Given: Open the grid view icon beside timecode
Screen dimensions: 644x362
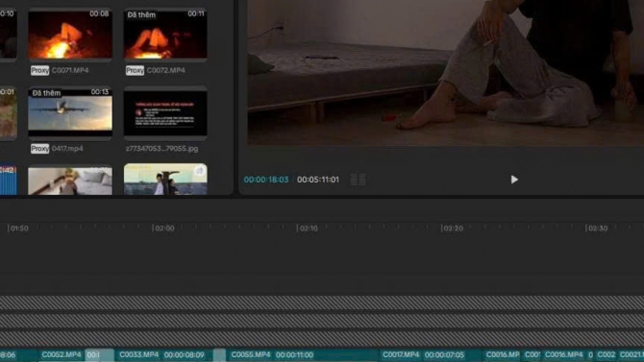Looking at the screenshot, I should pyautogui.click(x=358, y=180).
